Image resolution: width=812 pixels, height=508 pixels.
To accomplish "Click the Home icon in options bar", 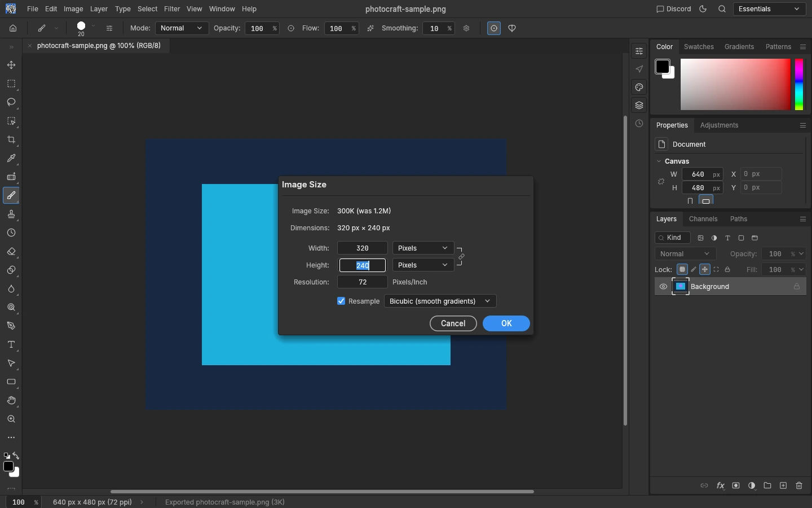I will point(13,28).
